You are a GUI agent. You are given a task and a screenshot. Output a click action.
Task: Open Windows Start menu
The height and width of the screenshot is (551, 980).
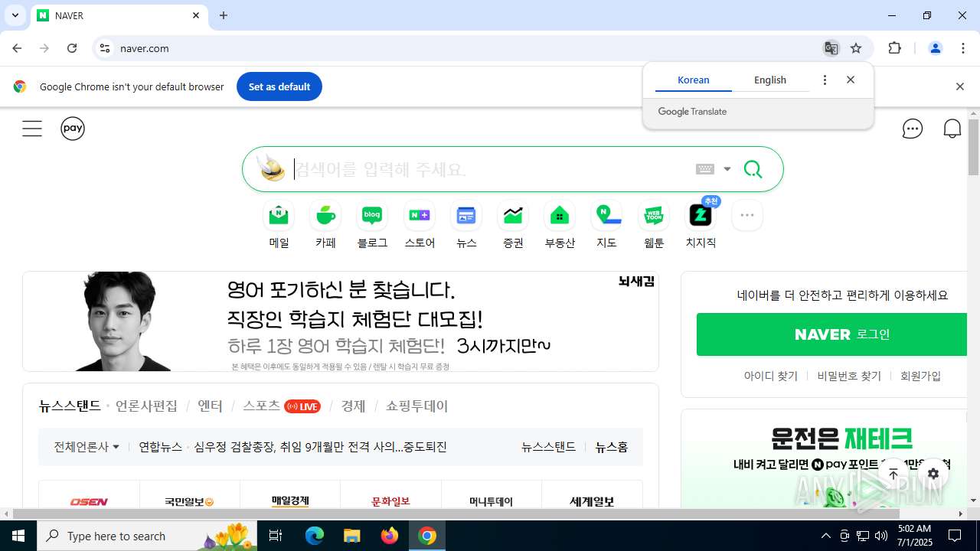tap(18, 536)
